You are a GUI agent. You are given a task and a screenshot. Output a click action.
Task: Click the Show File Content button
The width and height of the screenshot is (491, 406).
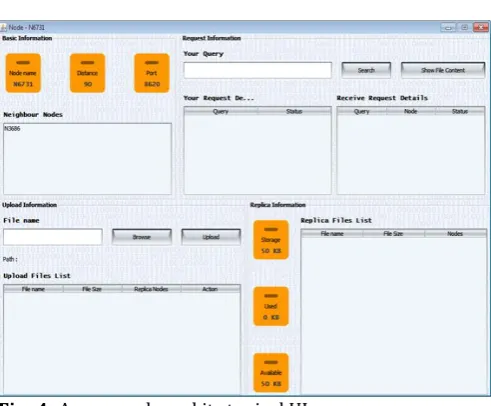443,70
